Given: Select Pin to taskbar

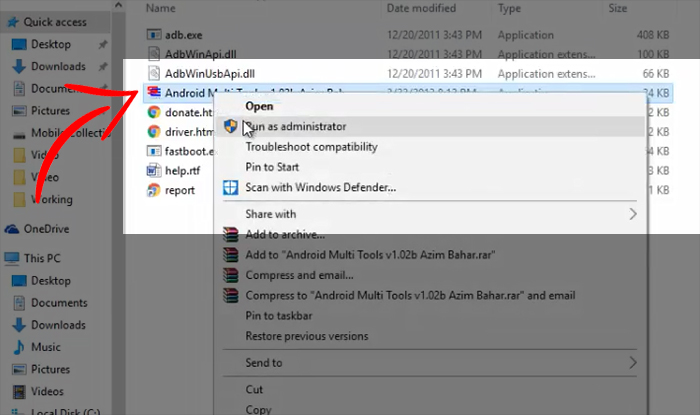Looking at the screenshot, I should tap(279, 315).
